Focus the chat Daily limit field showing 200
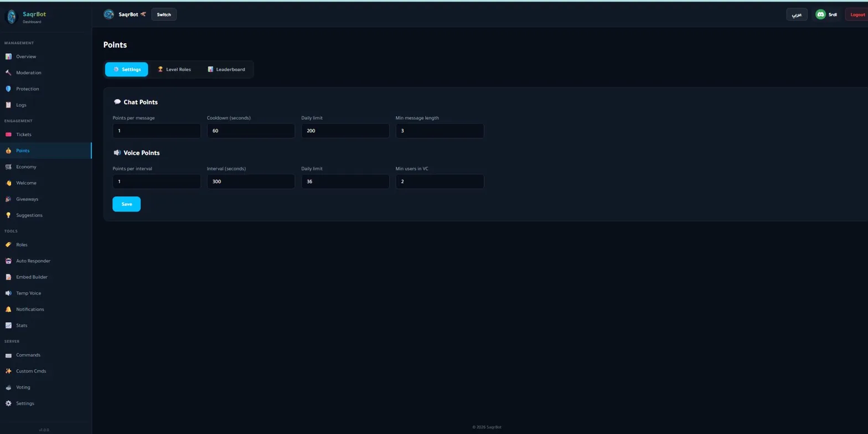Screen dimensions: 868x434 click(x=345, y=131)
